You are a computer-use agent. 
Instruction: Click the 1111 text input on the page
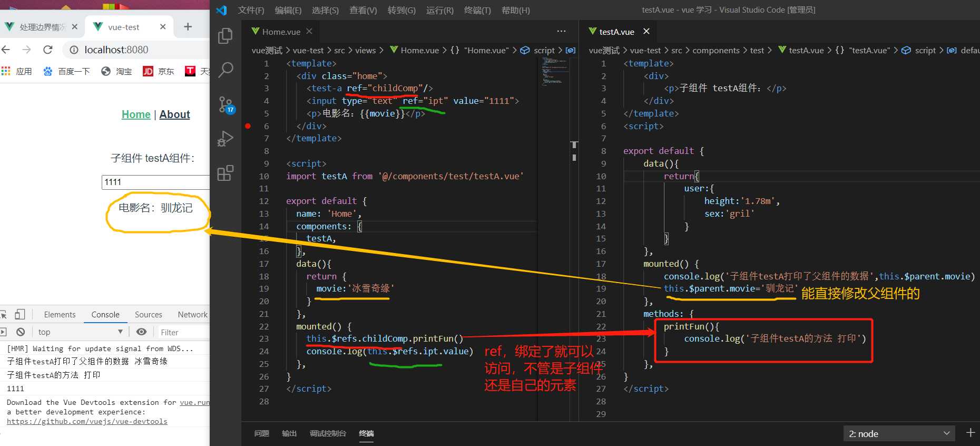[155, 182]
